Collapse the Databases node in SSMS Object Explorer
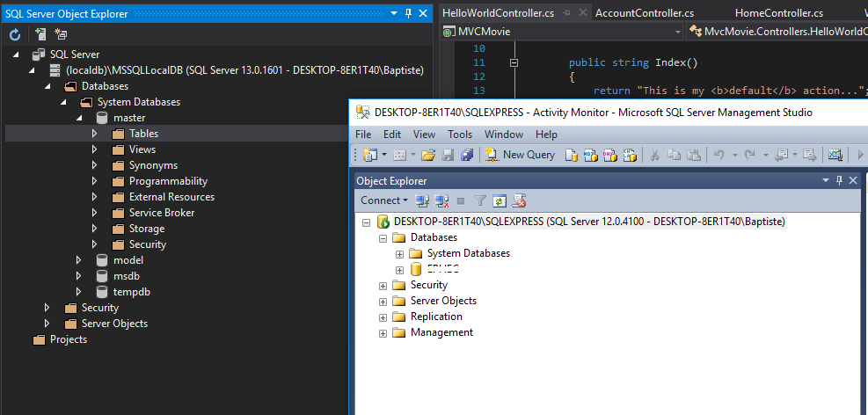 click(383, 238)
